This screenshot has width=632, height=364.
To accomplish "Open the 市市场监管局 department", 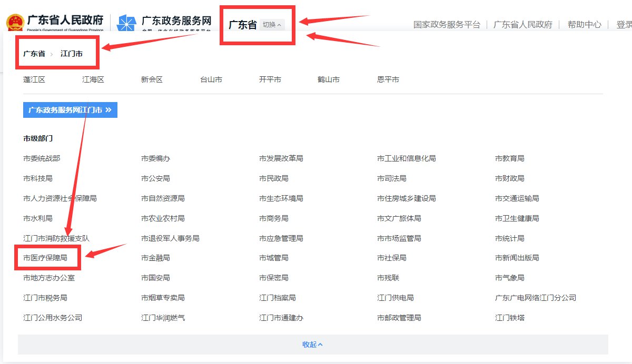I will (399, 238).
